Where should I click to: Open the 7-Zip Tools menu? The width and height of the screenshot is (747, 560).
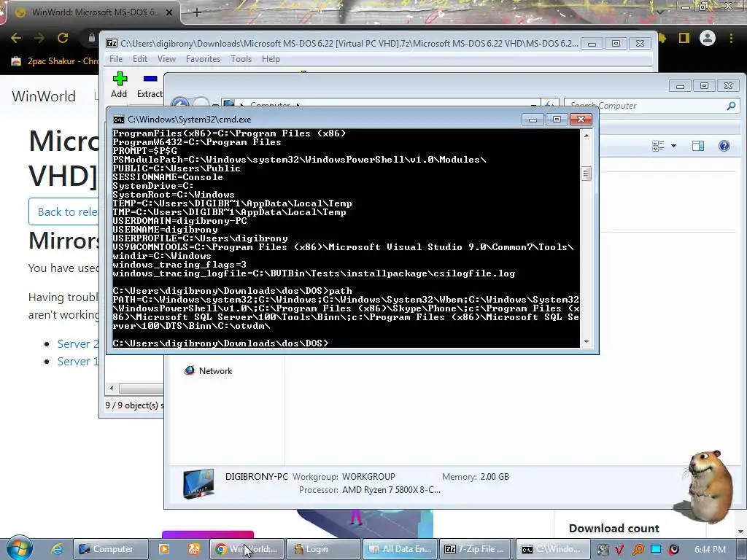[x=241, y=59]
